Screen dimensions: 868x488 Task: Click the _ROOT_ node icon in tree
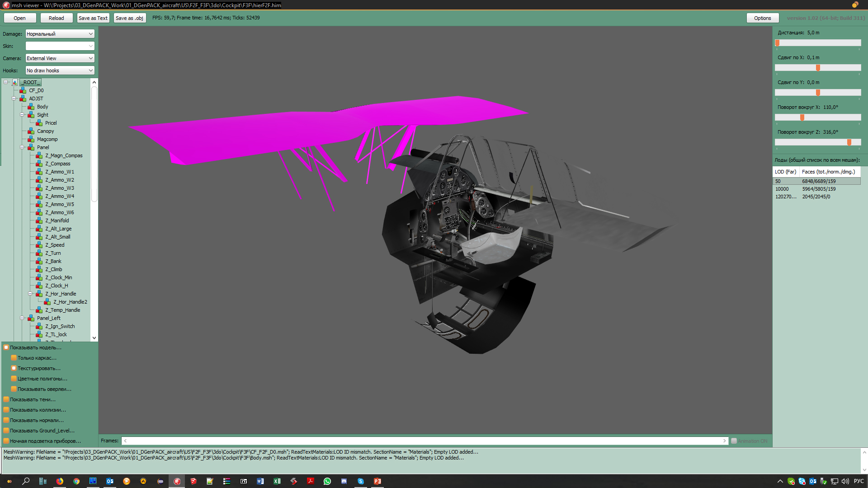pyautogui.click(x=15, y=82)
